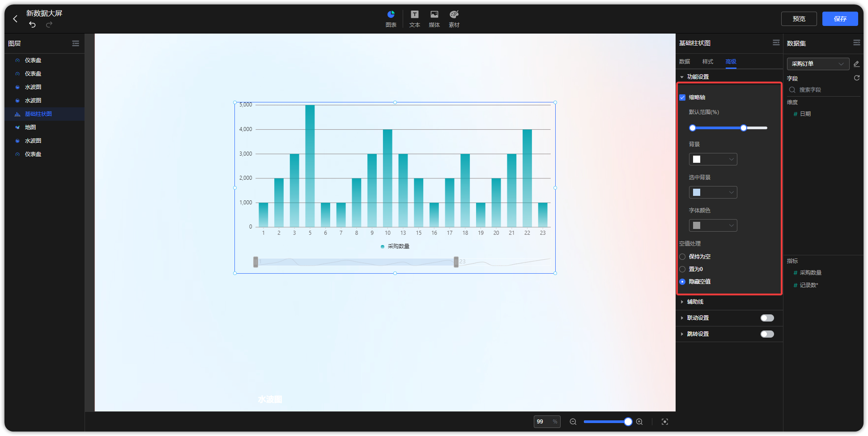Open the 基础柱状图 panel menu icon

tap(776, 42)
